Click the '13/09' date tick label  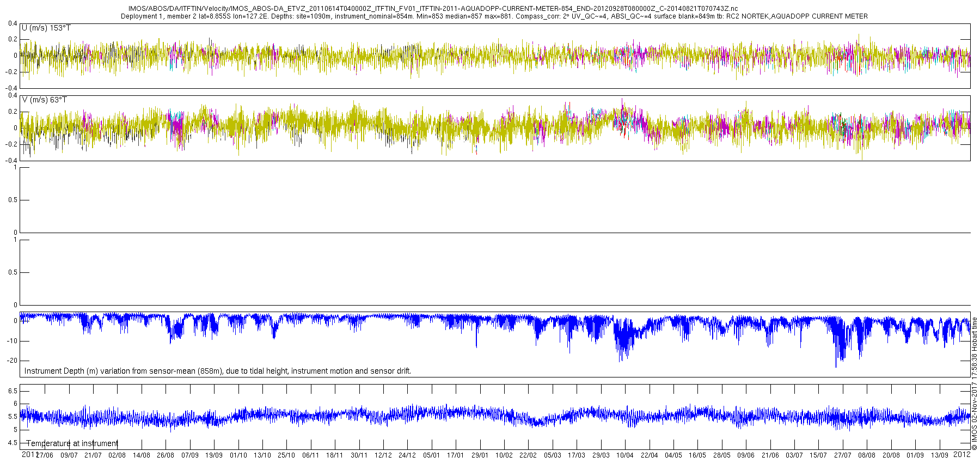939,455
